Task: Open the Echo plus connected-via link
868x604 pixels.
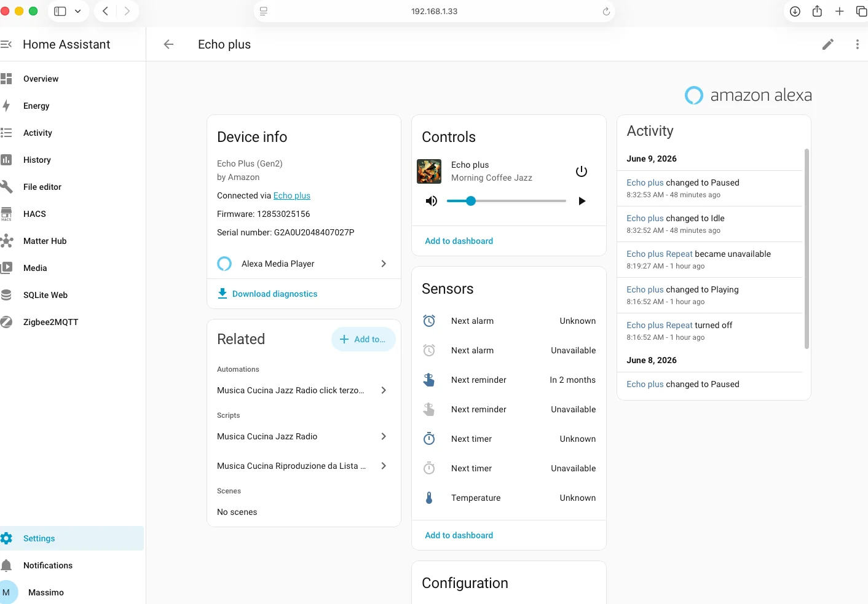Action: click(x=292, y=195)
